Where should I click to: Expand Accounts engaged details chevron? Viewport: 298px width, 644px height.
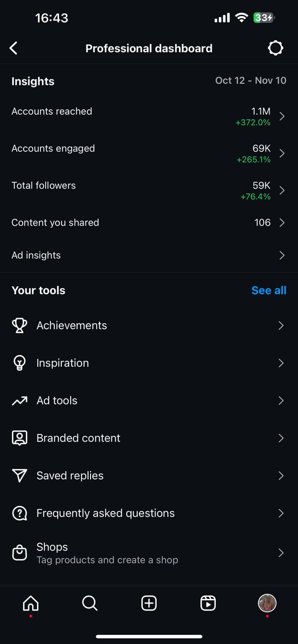tap(282, 153)
